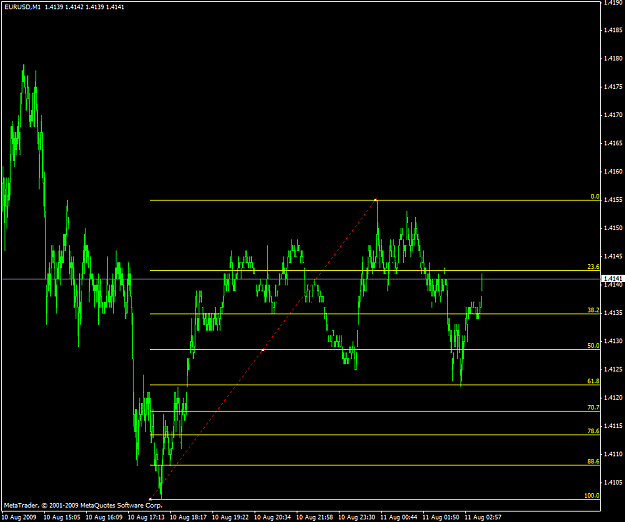
Task: Click the 1.4120 price axis label
Action: 613,398
